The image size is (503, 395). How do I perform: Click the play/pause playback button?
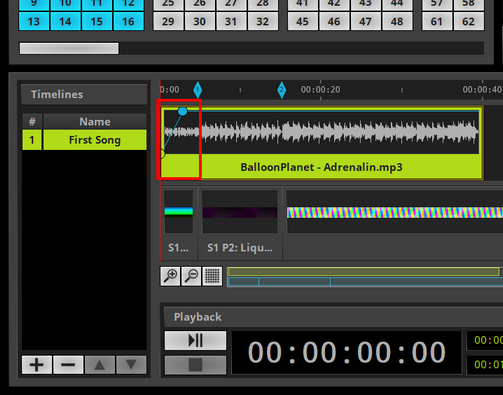[x=195, y=340]
